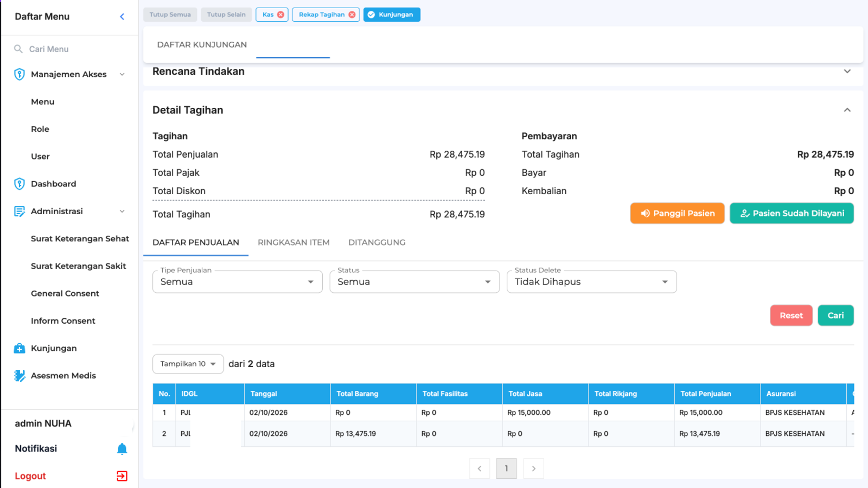Collapse the Manajemen Akses submenu
The width and height of the screenshot is (868, 488).
pyautogui.click(x=122, y=74)
